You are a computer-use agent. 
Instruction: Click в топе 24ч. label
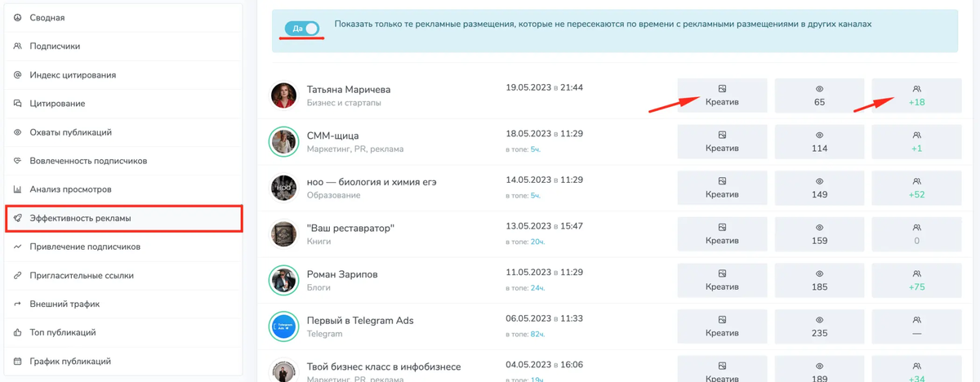[525, 288]
